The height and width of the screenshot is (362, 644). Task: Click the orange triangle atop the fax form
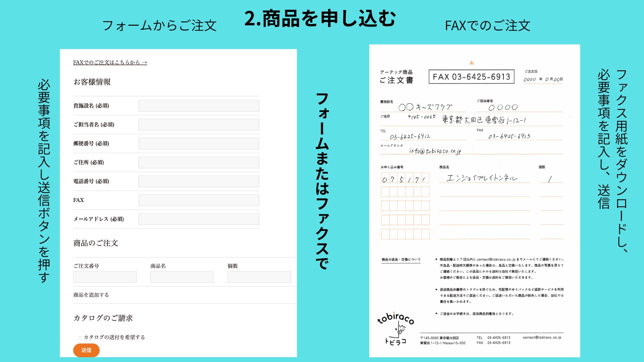coord(471,63)
